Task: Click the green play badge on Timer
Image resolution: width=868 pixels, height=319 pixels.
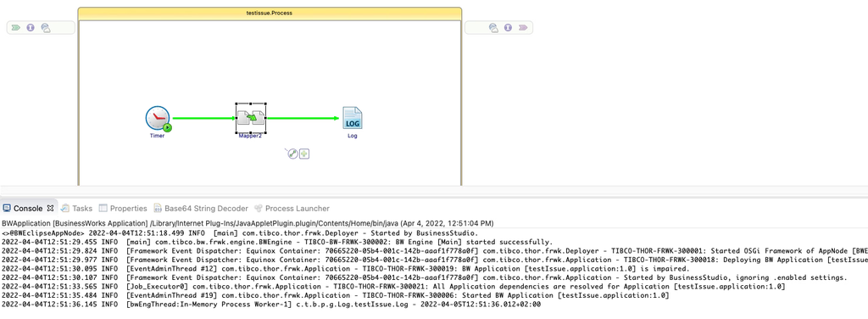Action: point(167,127)
